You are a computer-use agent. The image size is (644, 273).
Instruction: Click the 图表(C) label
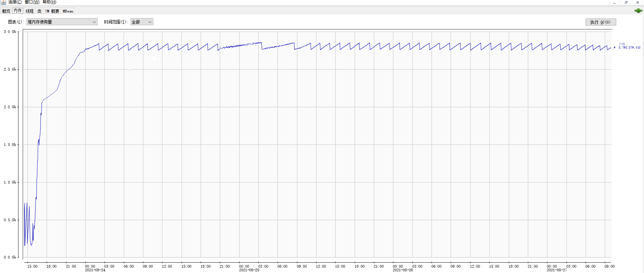point(16,22)
